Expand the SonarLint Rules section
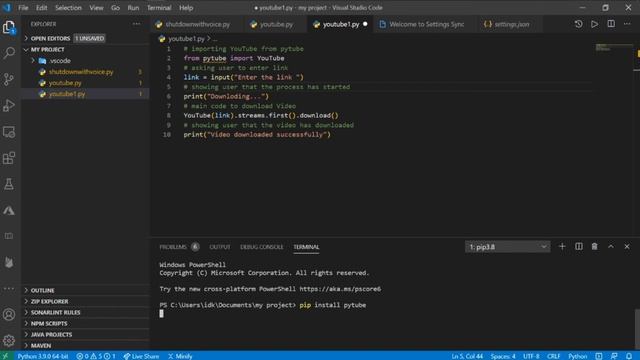This screenshot has width=640, height=360. (86, 312)
